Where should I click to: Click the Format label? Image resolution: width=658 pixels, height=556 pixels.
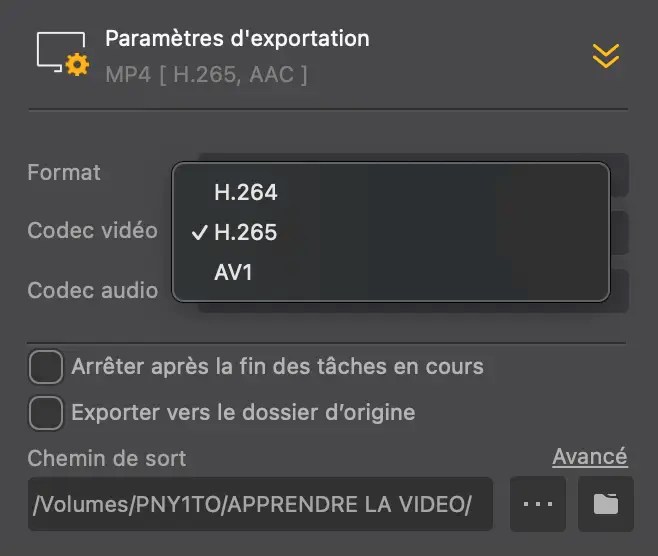[x=64, y=172]
